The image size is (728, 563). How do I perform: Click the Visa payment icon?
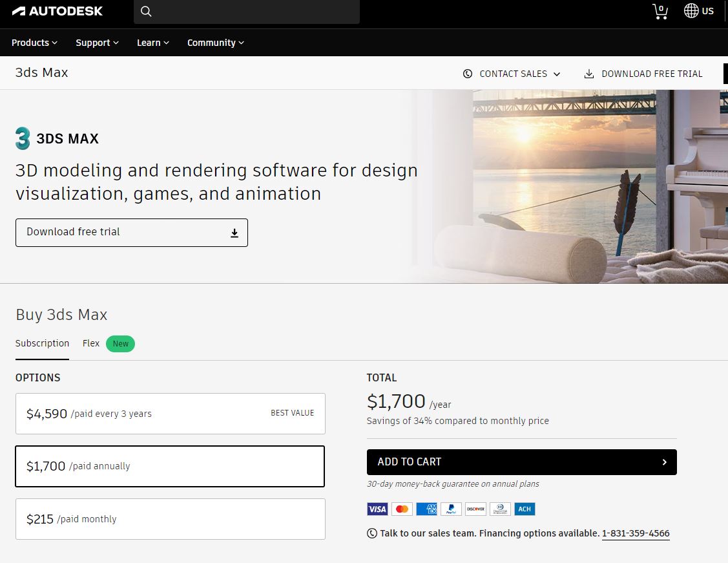tap(377, 509)
